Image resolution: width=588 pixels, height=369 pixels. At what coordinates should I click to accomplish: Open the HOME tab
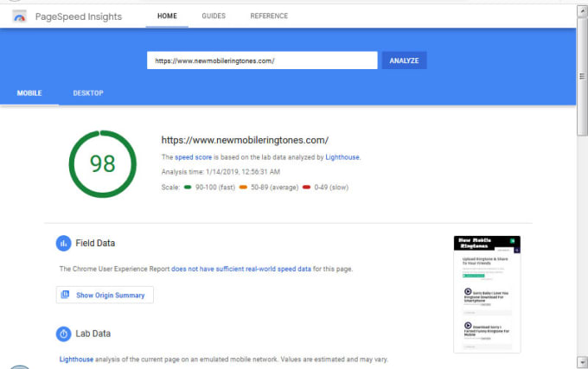167,16
